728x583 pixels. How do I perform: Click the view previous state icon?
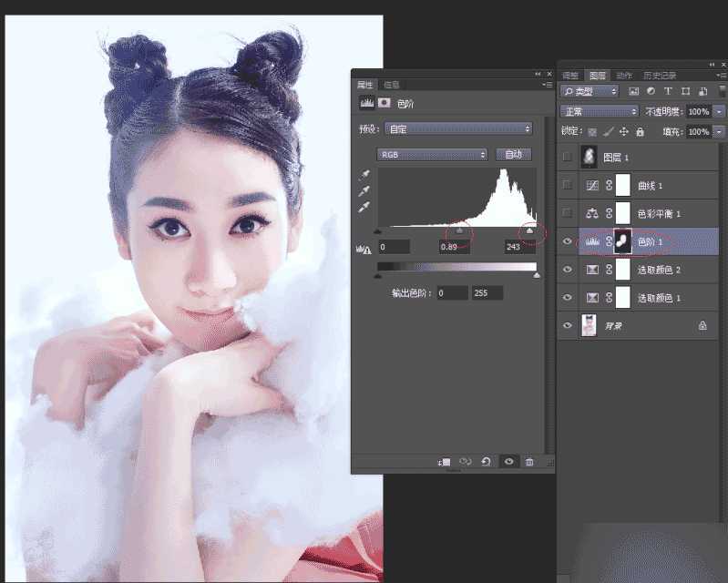pyautogui.click(x=466, y=461)
